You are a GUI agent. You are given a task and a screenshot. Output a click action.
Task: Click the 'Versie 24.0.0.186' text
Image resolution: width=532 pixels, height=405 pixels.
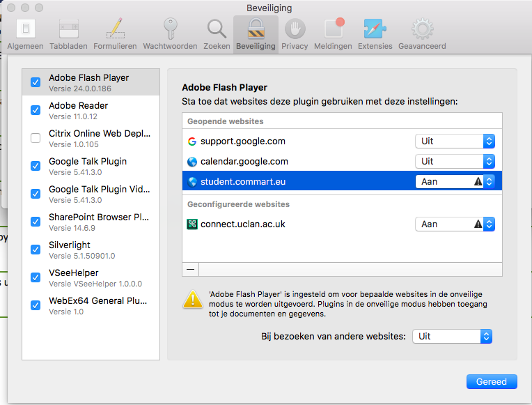80,89
